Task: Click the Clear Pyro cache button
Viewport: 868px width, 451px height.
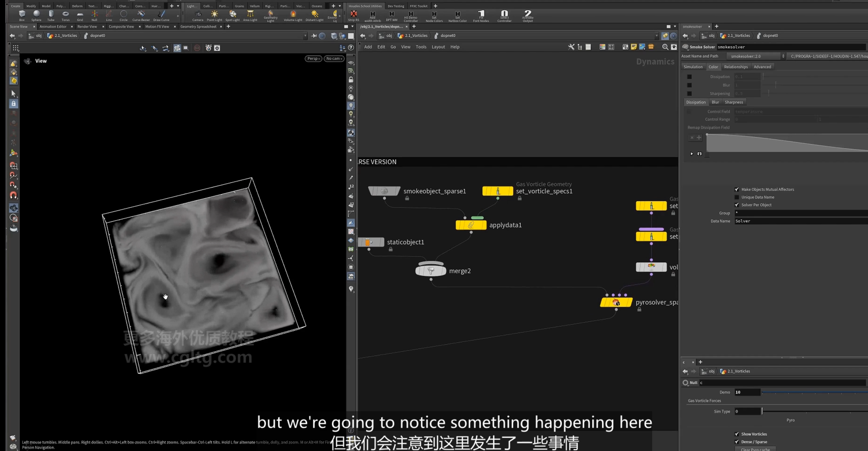Action: pos(755,449)
